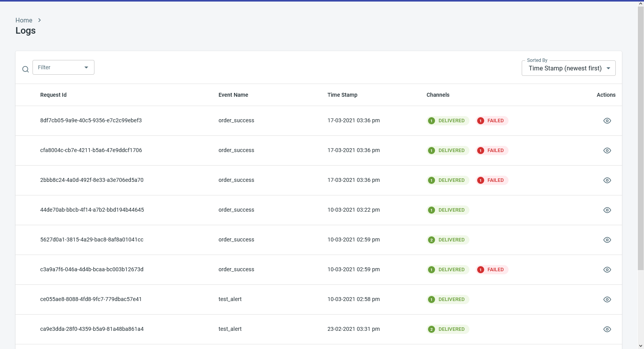Click DELIVERED badge in row 8df7cb05
This screenshot has width=644, height=349.
[448, 121]
